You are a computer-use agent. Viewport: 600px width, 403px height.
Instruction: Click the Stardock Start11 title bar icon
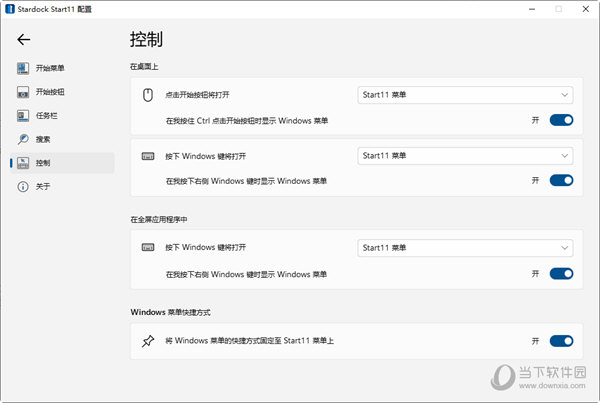point(10,9)
